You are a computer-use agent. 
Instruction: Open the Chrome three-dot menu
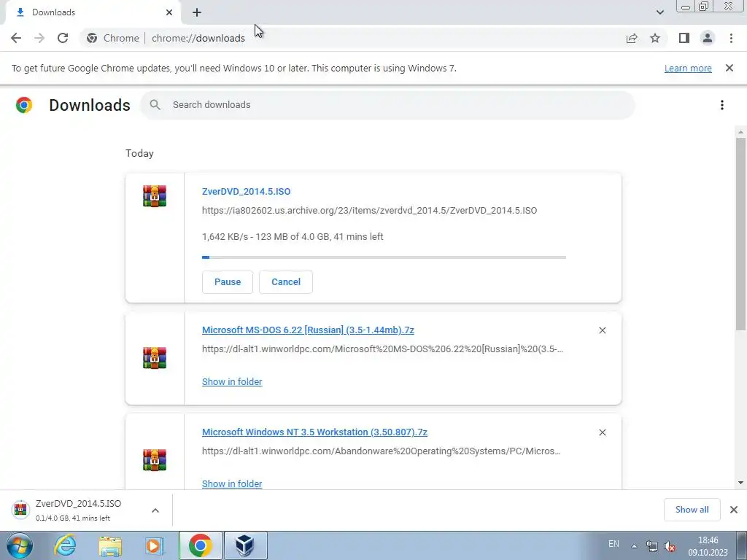(731, 38)
